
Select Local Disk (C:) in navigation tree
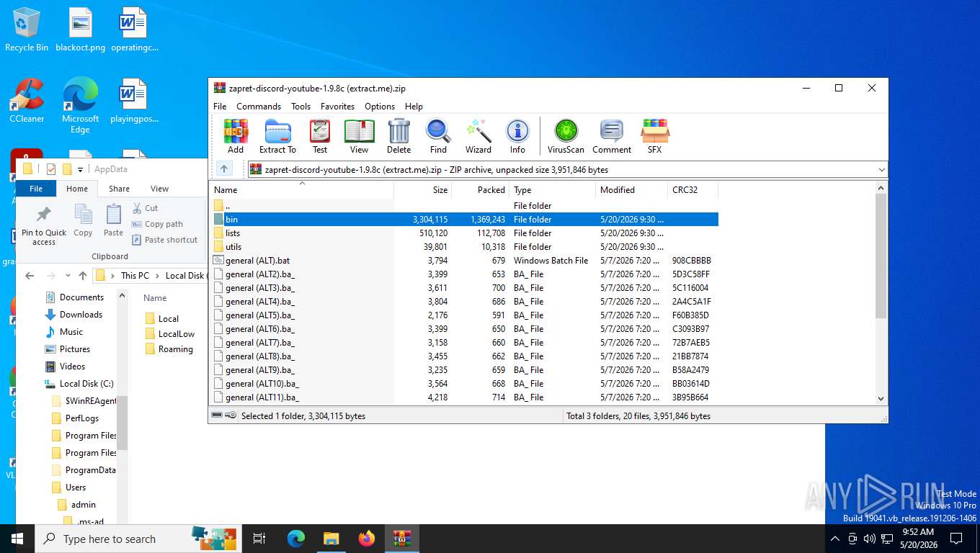click(x=79, y=384)
